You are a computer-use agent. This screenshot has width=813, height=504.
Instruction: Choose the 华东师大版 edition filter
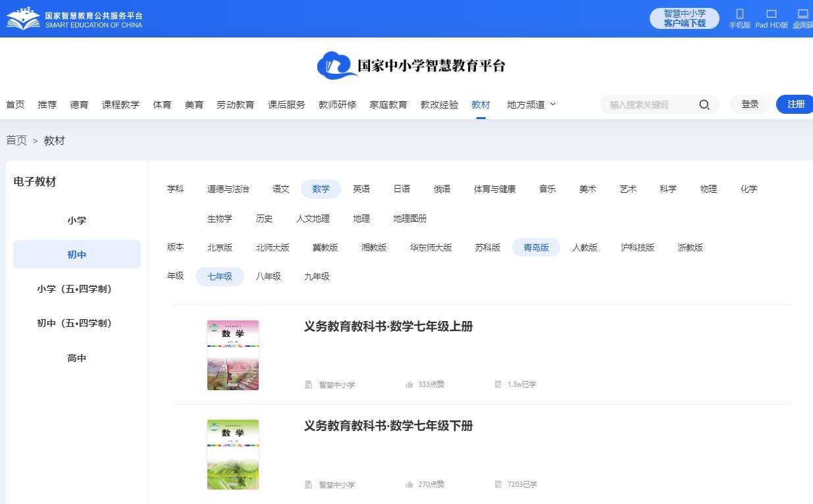click(431, 247)
